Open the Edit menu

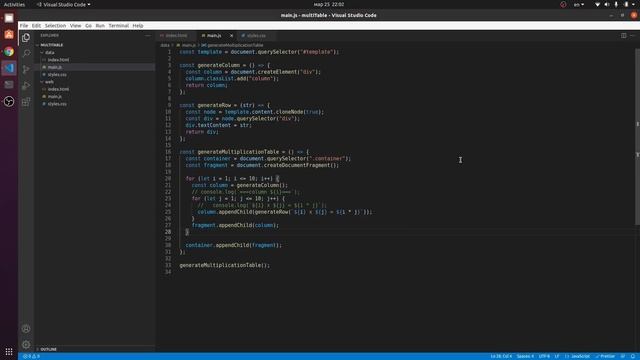pyautogui.click(x=36, y=25)
